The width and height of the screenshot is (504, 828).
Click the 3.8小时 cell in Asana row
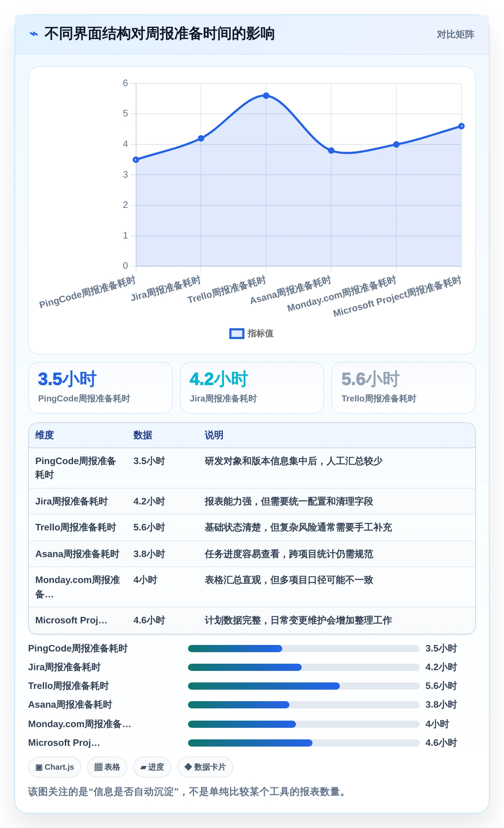[x=149, y=554]
